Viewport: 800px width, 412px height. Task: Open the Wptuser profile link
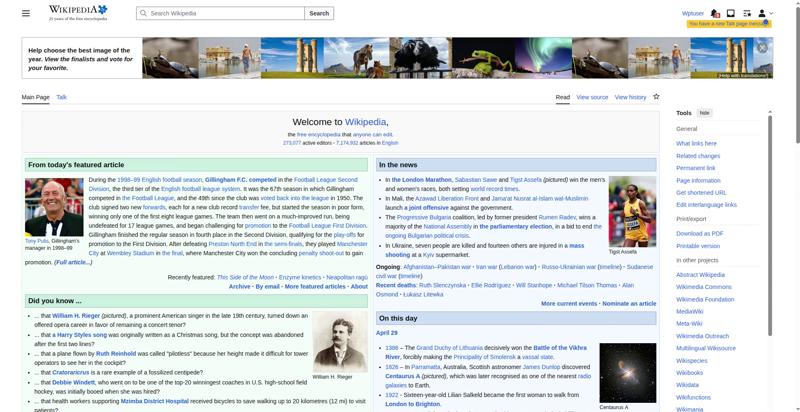(692, 13)
